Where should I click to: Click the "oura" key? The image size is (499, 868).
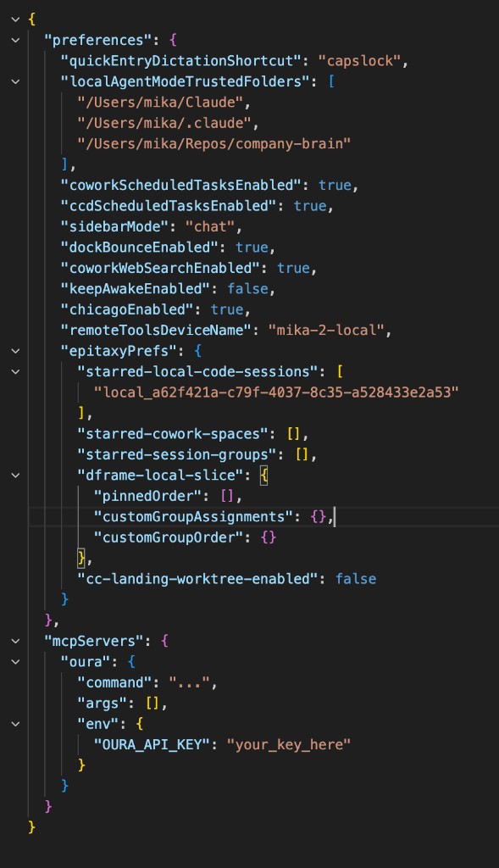click(86, 662)
